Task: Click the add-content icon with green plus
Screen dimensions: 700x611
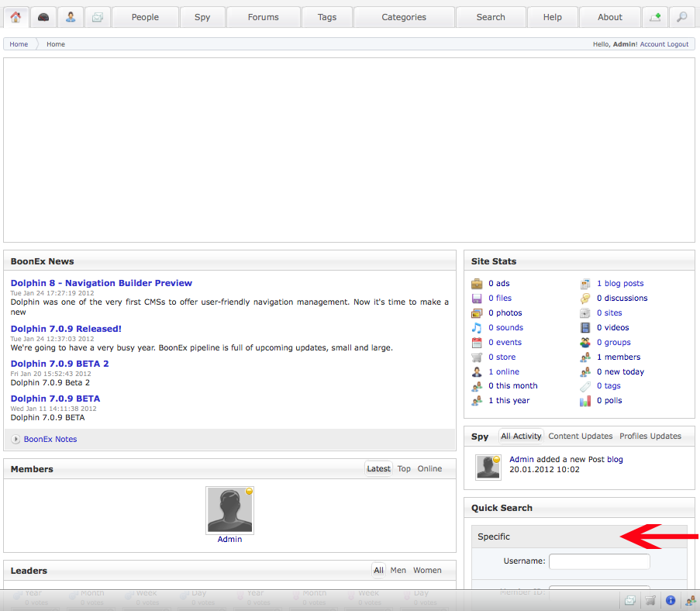Action: 655,17
